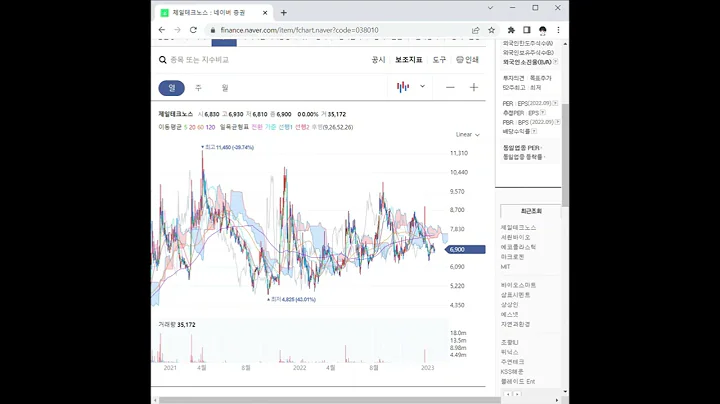Open the tab search chevron in title bar
This screenshot has width=720, height=404.
(x=490, y=8)
